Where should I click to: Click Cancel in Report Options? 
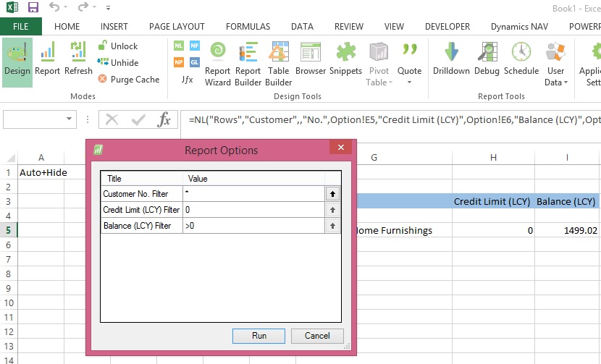(317, 336)
